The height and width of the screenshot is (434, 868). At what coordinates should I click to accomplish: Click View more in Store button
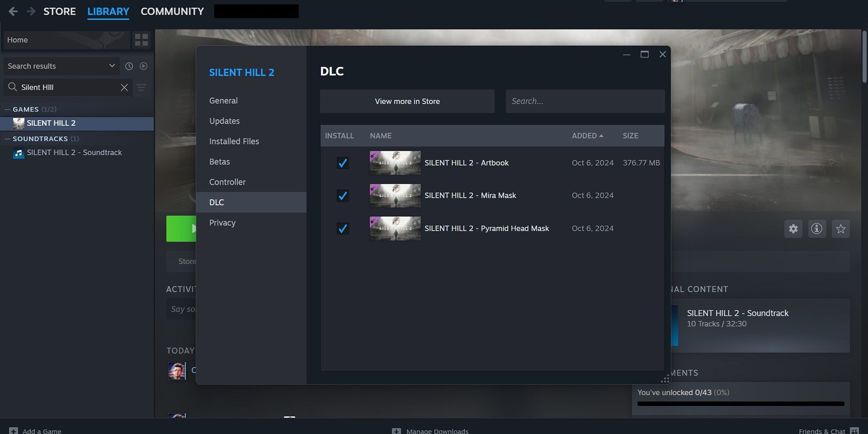tap(408, 101)
